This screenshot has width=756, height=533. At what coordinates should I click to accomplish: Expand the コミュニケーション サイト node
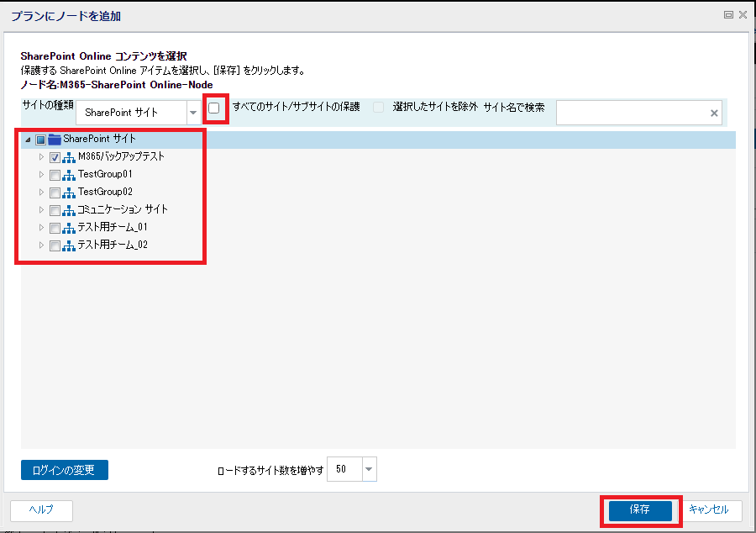(x=41, y=210)
